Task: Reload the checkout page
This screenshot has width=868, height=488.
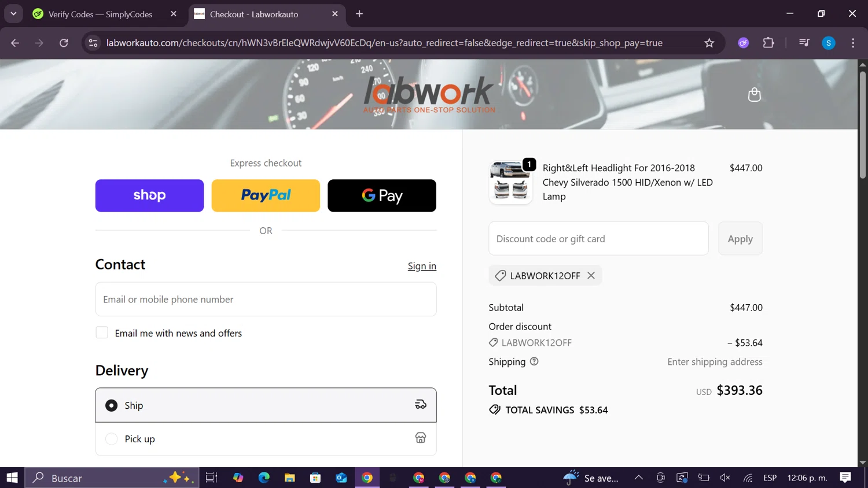Action: click(x=64, y=43)
